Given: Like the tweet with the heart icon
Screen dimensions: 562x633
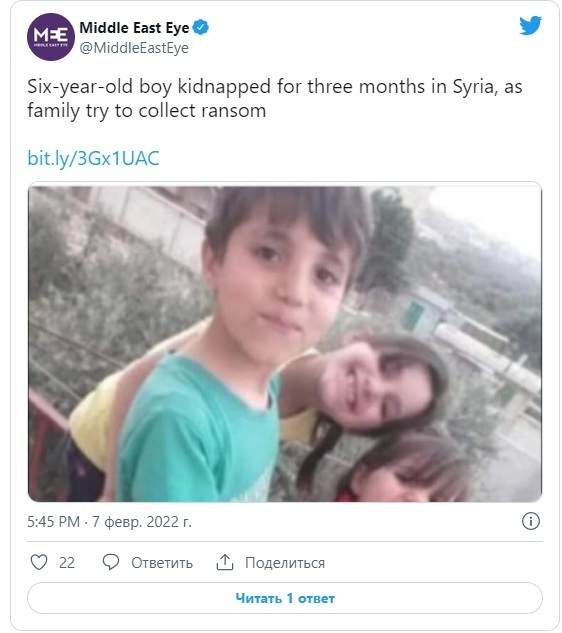Looking at the screenshot, I should point(39,562).
